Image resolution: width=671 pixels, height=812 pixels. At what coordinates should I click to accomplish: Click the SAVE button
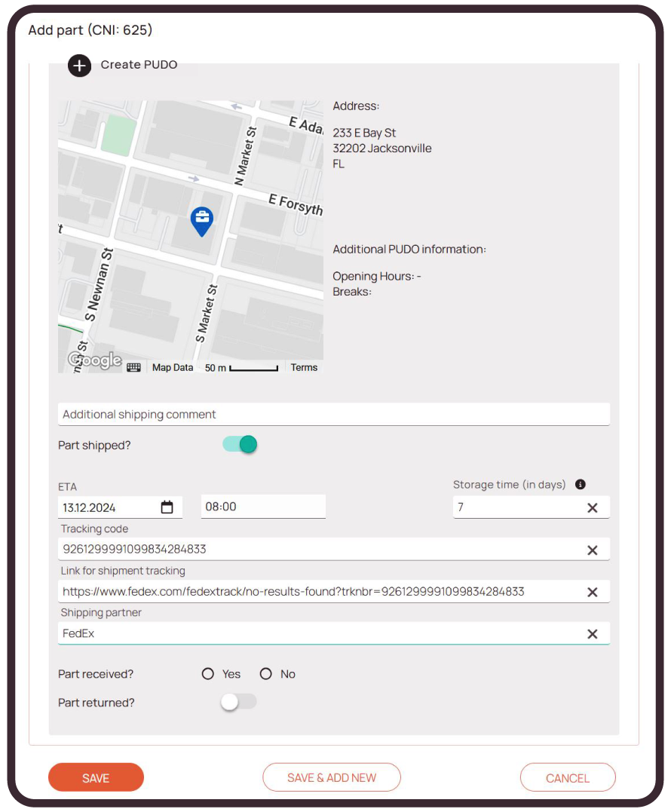pos(96,778)
